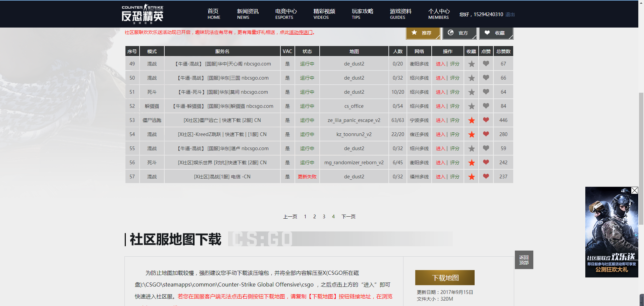Viewport: 644px width, 306px height.
Task: Like server 50 by clicking its heart
Action: pos(486,78)
